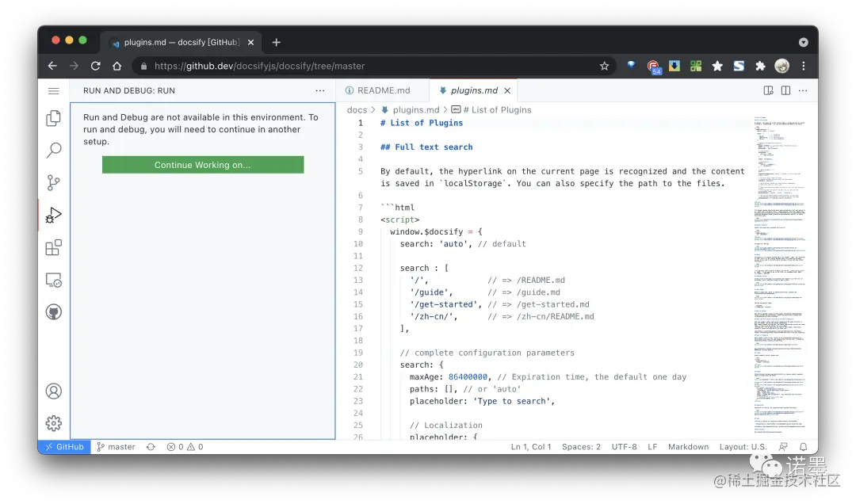Change language mode via Markdown
Screen dimensions: 856x504
point(688,447)
